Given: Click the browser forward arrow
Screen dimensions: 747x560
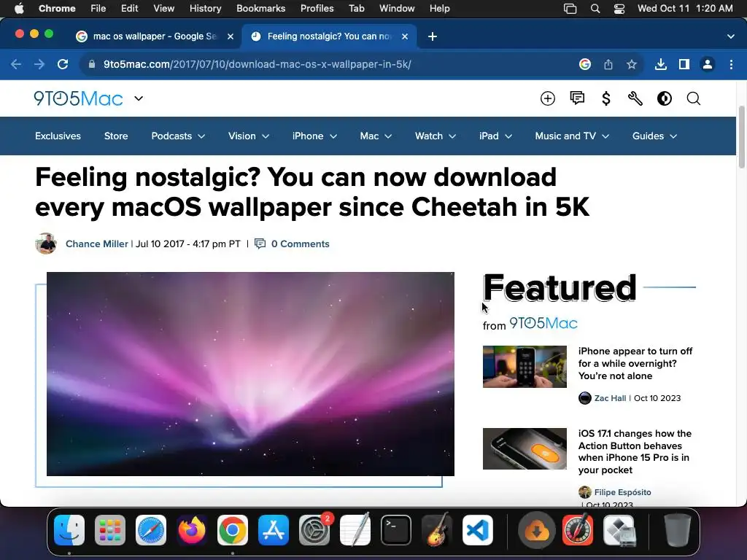Looking at the screenshot, I should coord(39,64).
